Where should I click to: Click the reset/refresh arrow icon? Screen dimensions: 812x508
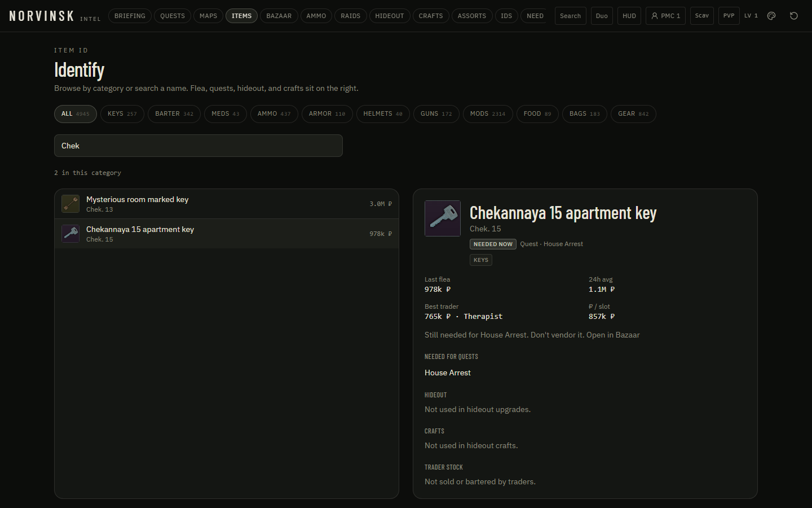[794, 16]
